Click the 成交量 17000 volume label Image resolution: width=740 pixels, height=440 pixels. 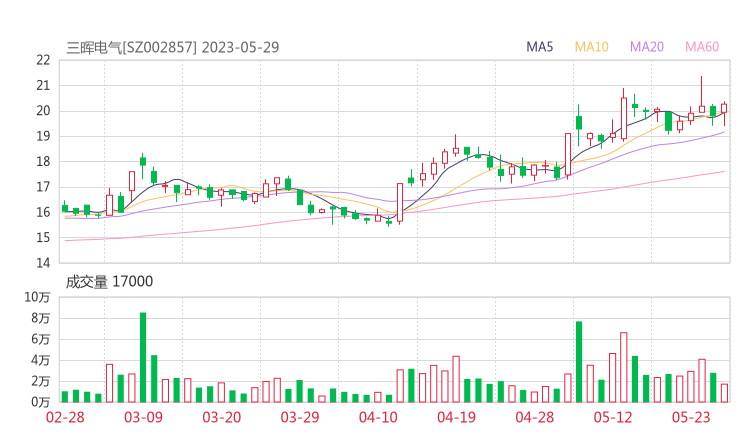[109, 282]
